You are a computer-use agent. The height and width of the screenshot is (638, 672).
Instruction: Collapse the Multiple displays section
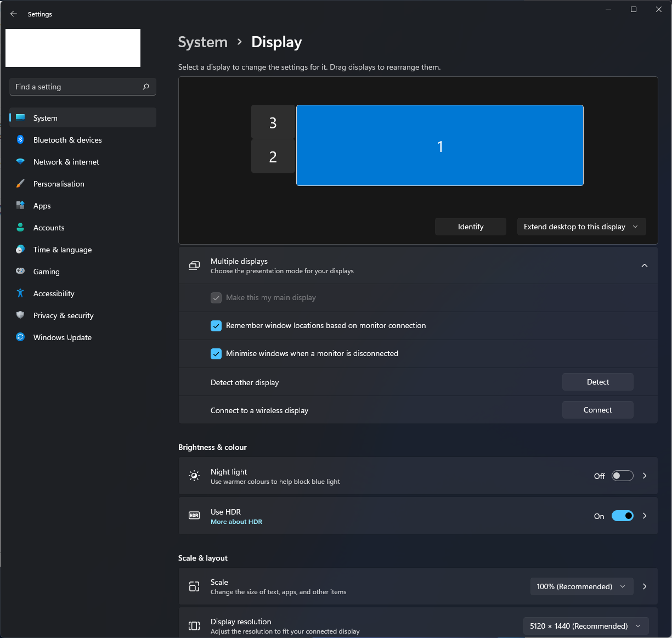[645, 266]
